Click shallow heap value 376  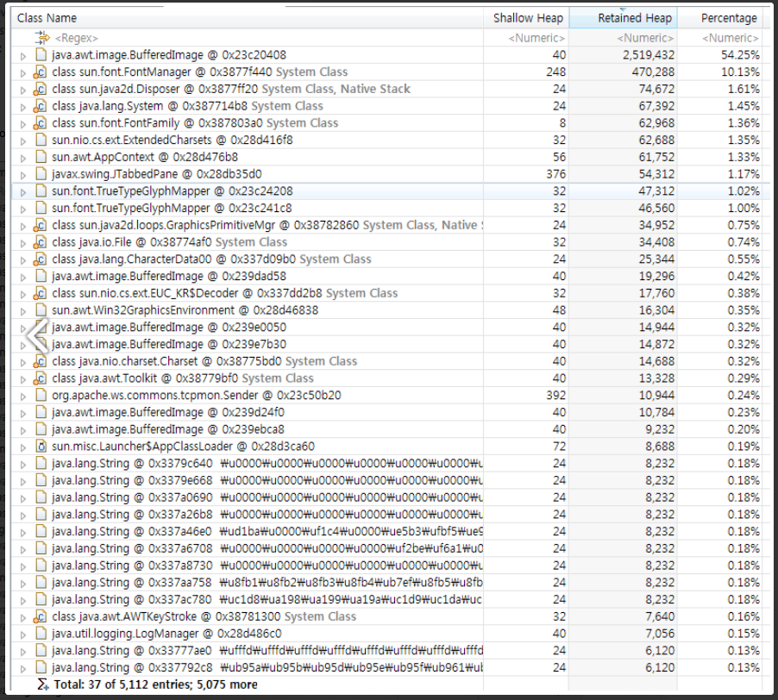[x=555, y=174]
